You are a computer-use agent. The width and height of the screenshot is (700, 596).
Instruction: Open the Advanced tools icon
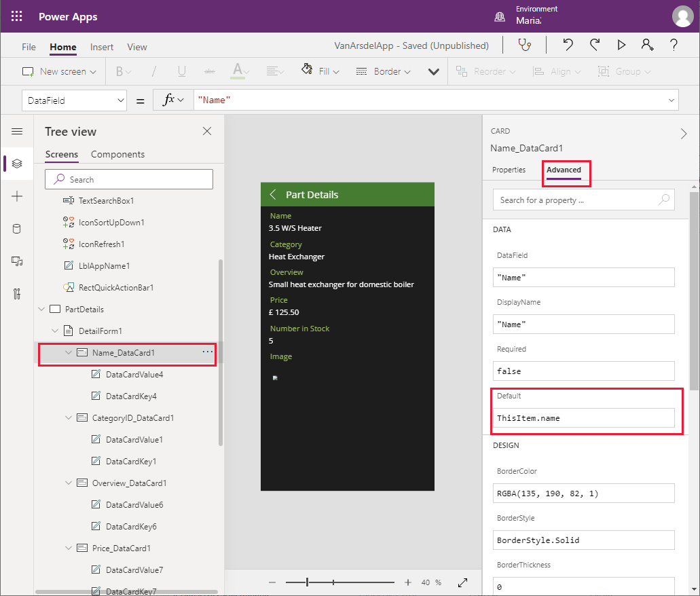[x=17, y=294]
